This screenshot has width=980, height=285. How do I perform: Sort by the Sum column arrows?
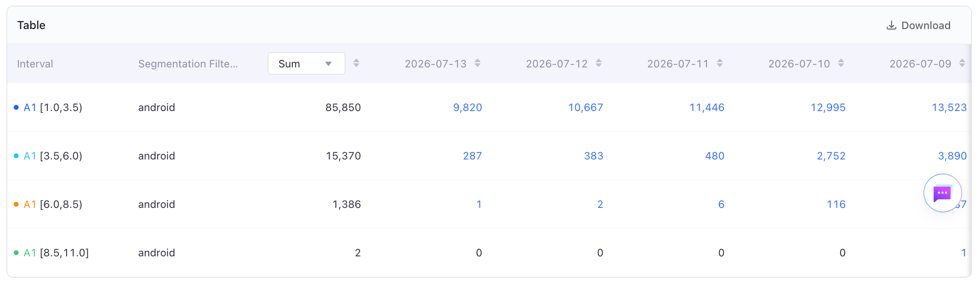point(356,63)
